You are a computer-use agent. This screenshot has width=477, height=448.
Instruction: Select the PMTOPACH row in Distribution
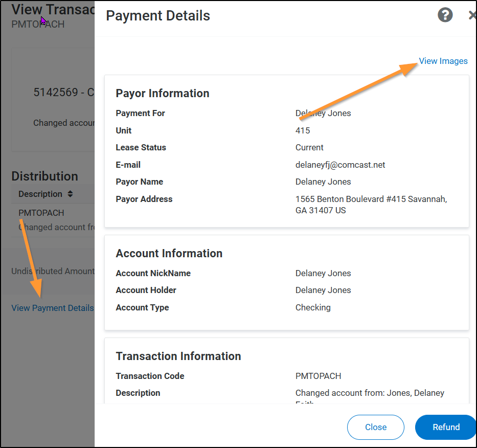click(41, 213)
